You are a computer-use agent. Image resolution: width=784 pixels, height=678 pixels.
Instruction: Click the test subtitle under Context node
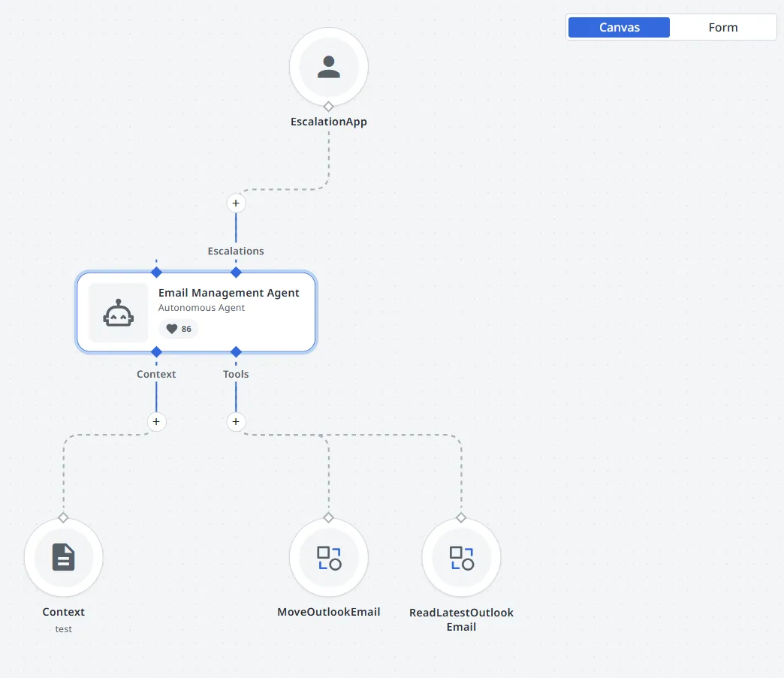tap(63, 628)
